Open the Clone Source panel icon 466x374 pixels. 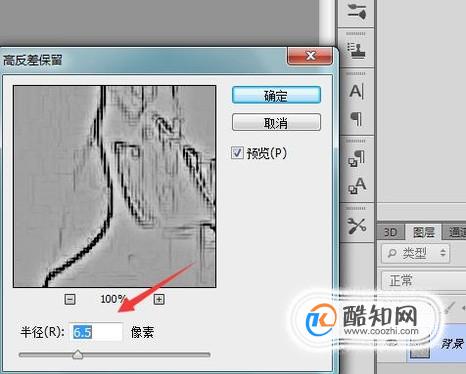[x=356, y=51]
